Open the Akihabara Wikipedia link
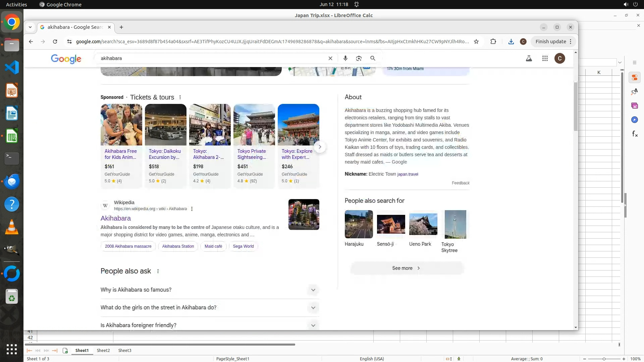 click(x=116, y=218)
